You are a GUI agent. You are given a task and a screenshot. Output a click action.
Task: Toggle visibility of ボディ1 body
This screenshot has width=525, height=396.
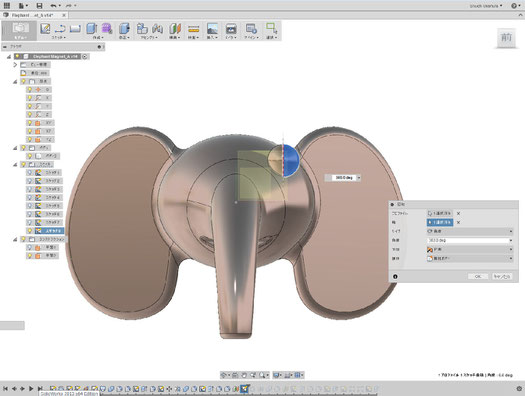29,156
